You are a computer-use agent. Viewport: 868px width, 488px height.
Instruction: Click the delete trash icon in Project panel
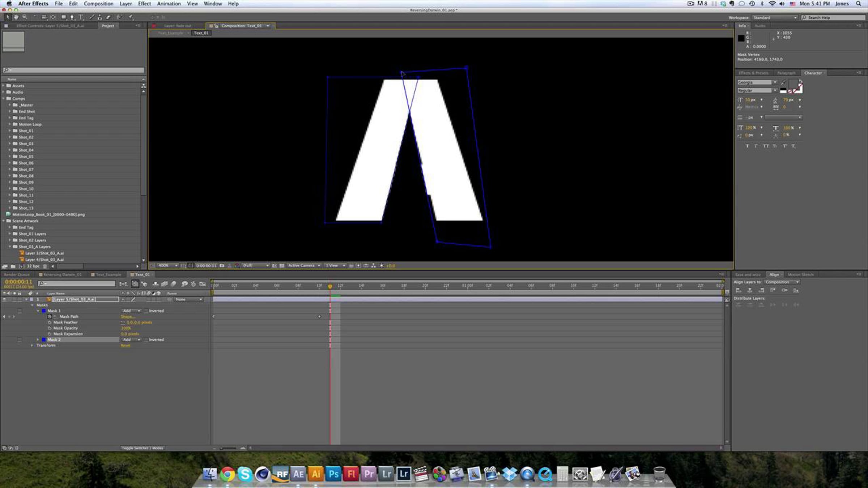[x=45, y=266]
